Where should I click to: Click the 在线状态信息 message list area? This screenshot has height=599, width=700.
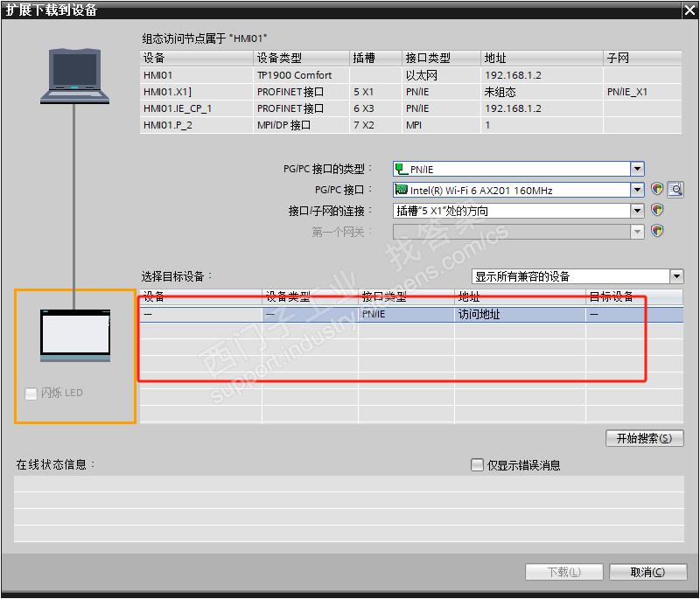click(348, 508)
